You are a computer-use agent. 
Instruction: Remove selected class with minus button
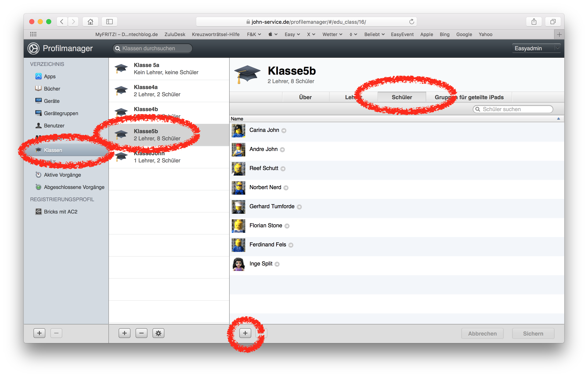141,333
